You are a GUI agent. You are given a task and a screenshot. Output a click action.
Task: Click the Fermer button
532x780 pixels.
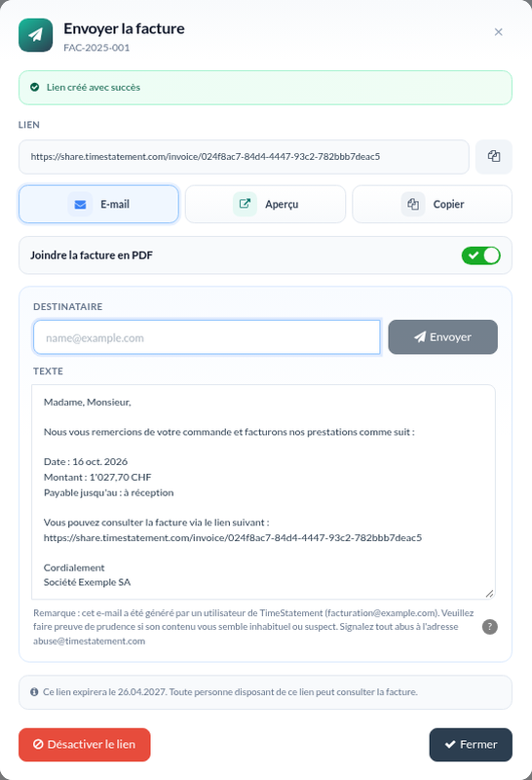(x=471, y=745)
